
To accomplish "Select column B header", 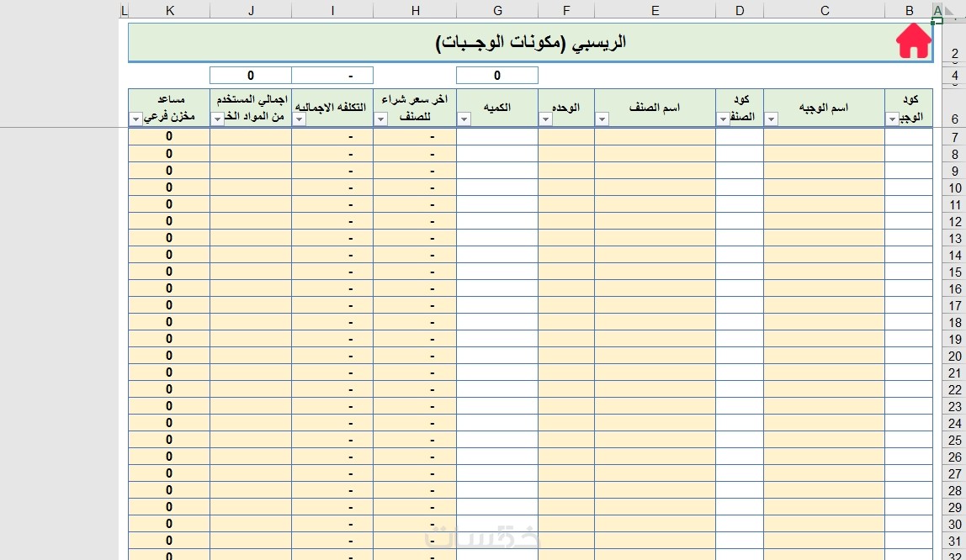I will tap(909, 10).
